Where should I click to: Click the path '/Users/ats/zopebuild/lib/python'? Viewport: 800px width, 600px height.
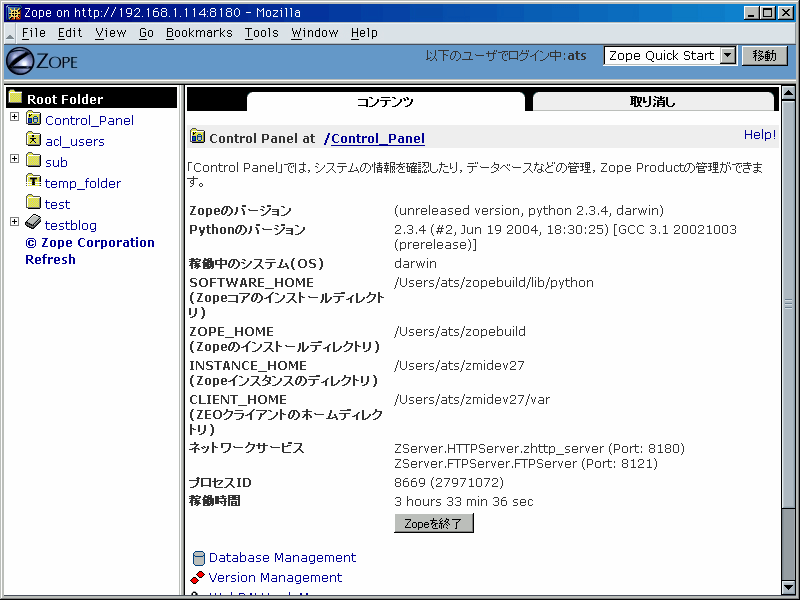(x=494, y=283)
